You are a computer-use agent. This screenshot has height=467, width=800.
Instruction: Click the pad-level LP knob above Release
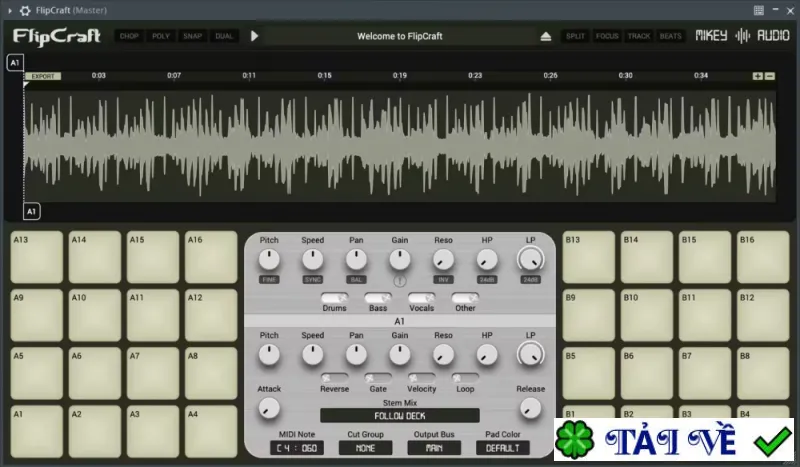pos(531,355)
